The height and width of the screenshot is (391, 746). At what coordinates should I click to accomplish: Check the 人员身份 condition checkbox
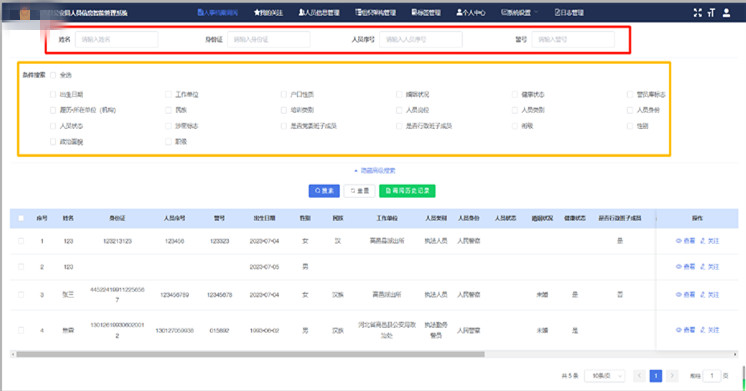tap(630, 110)
